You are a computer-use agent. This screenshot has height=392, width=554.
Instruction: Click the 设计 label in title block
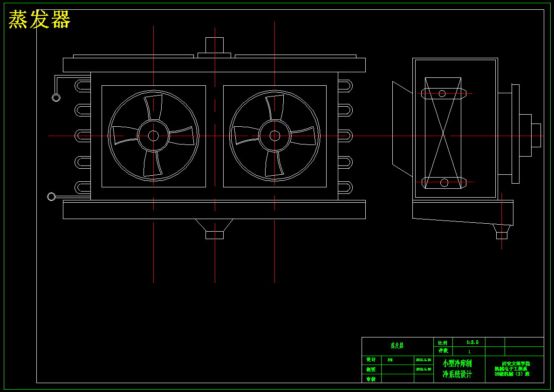pos(371,359)
